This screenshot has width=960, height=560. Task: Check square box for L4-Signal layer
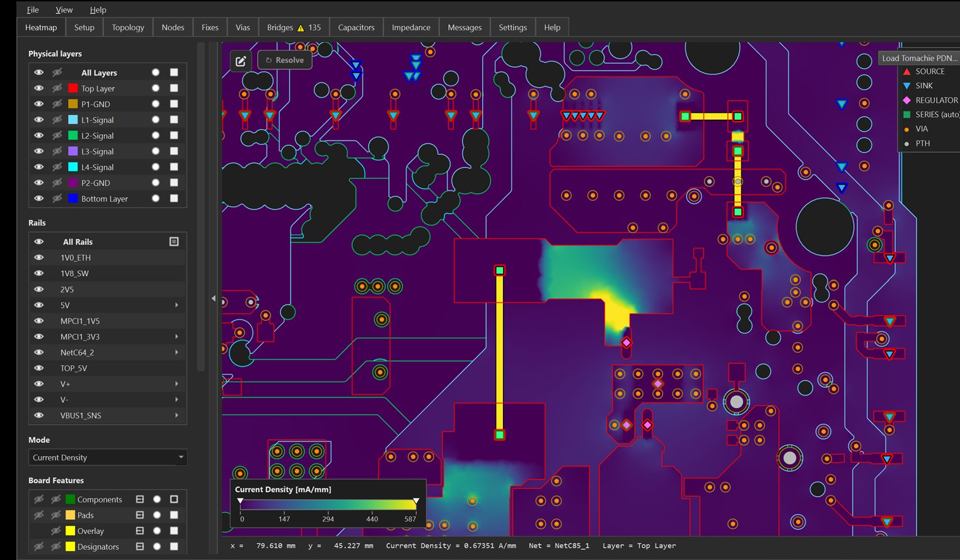[174, 167]
